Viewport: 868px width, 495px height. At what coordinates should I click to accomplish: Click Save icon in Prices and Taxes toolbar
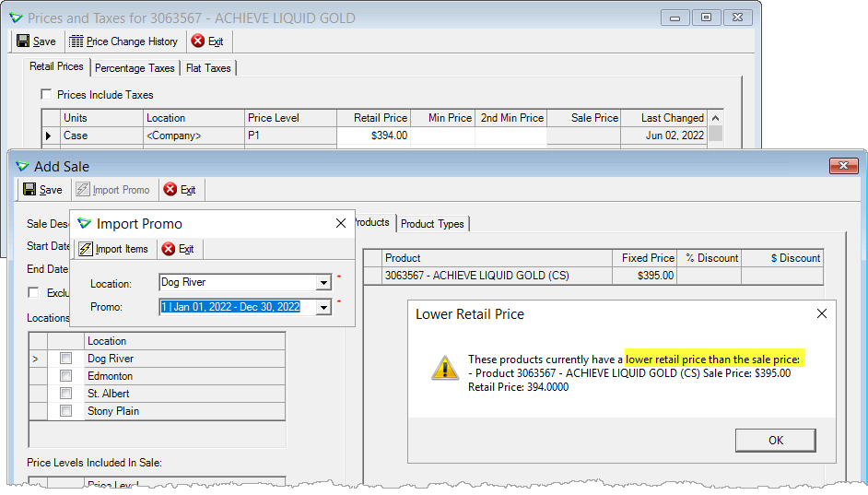tap(23, 41)
